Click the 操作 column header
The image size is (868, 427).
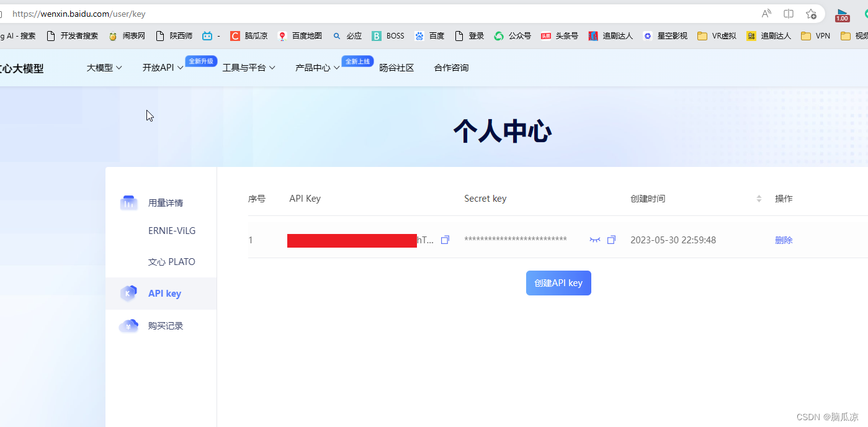point(784,199)
